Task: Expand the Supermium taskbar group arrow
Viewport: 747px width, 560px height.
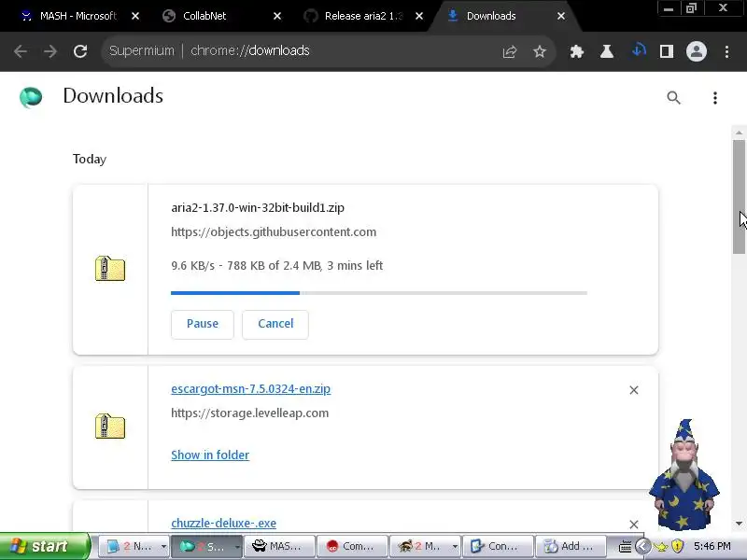Action: (237, 546)
